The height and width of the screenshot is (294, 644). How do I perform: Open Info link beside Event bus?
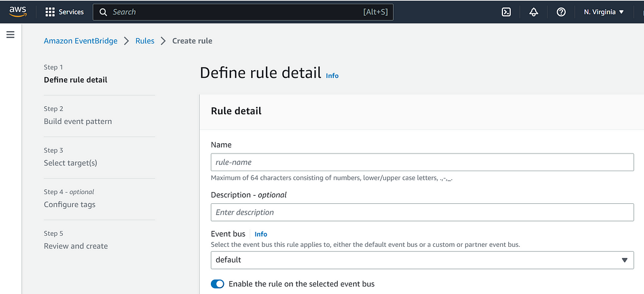tap(261, 234)
